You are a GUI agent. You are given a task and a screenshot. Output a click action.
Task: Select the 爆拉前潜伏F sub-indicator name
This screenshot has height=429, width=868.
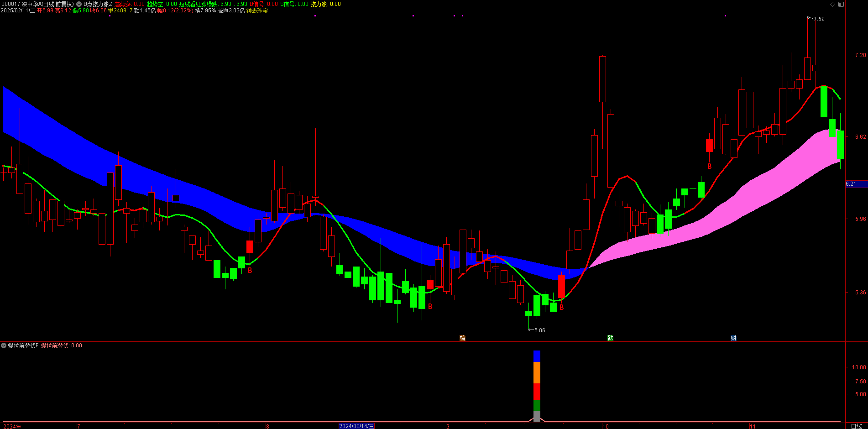tap(23, 345)
